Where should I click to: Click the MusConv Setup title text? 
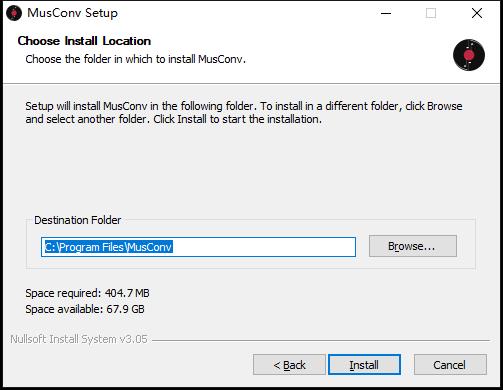[72, 13]
